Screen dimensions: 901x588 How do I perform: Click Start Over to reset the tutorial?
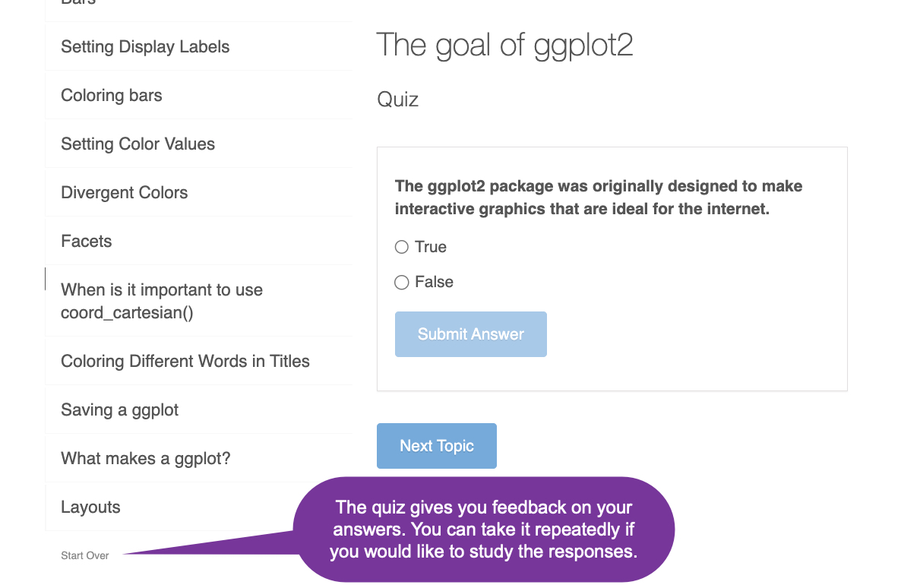pyautogui.click(x=84, y=555)
